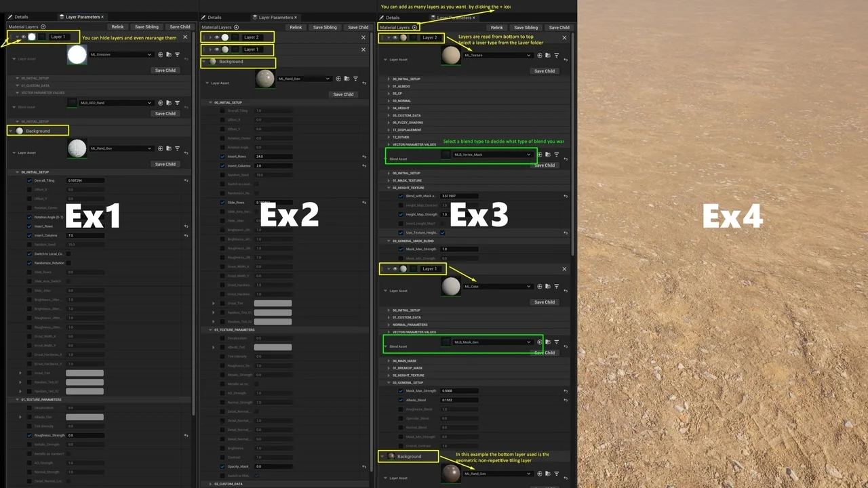Switch to the Details tab
Viewport: 868px width, 488px height.
(20, 17)
